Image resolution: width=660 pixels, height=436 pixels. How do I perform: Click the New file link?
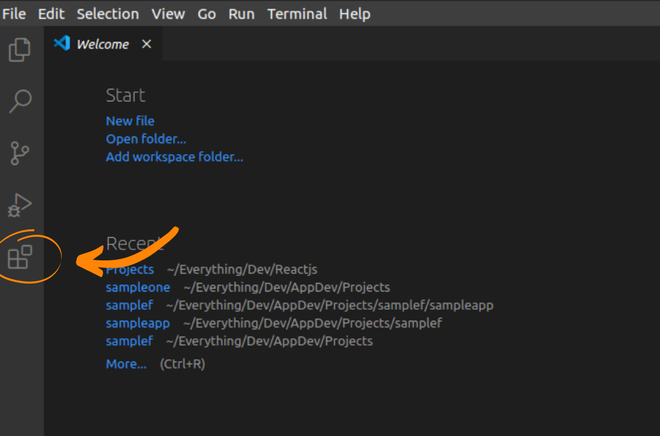tap(130, 121)
